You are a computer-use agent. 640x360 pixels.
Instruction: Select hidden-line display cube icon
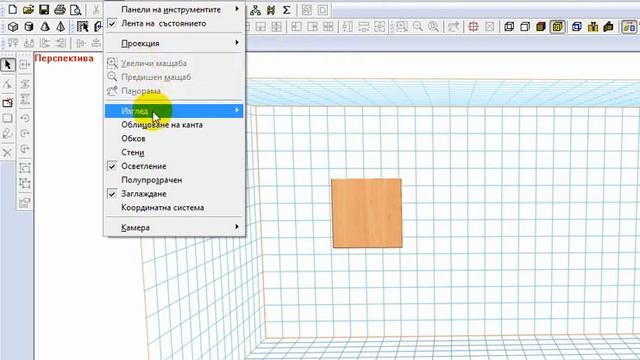tap(525, 27)
